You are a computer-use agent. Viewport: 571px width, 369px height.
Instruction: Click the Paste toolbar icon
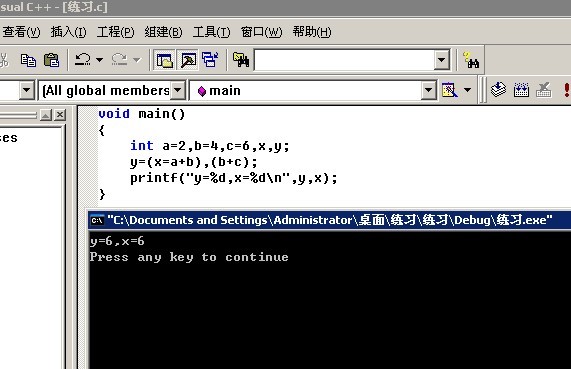click(51, 60)
